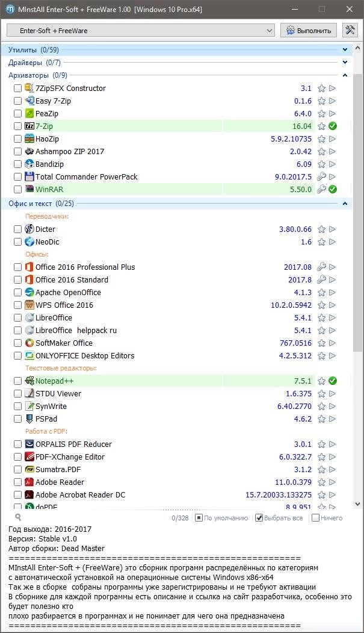The image size is (364, 633).
Task: Select the LibreOffice entry
Action: (54, 318)
